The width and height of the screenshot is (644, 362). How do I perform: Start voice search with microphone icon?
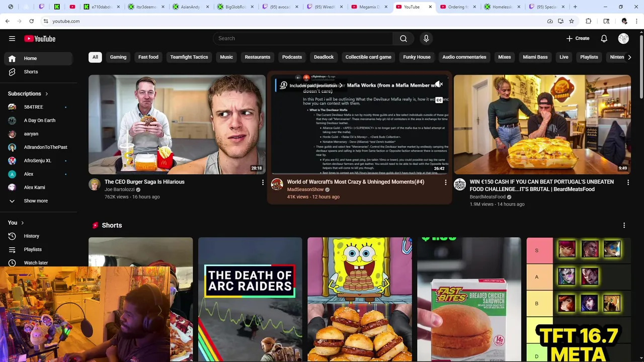tap(426, 39)
